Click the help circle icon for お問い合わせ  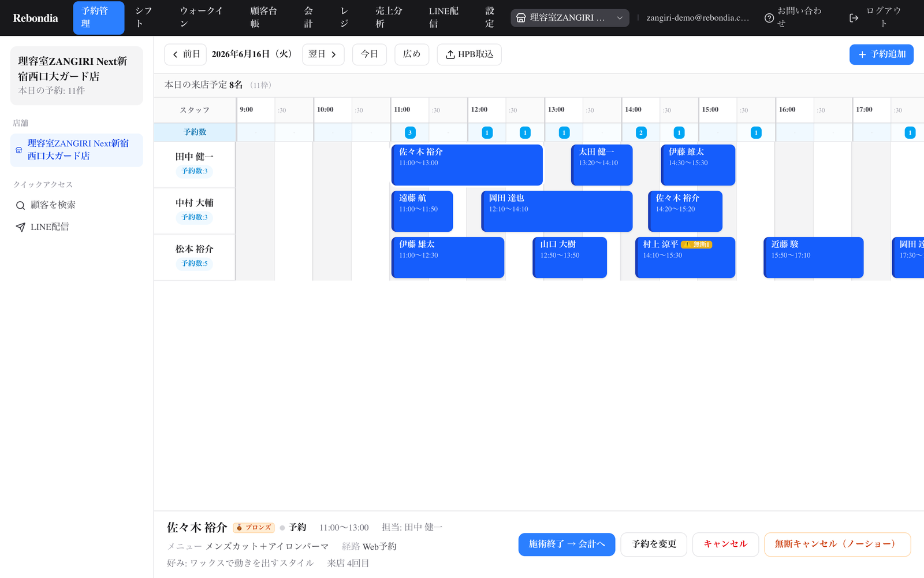(x=769, y=18)
